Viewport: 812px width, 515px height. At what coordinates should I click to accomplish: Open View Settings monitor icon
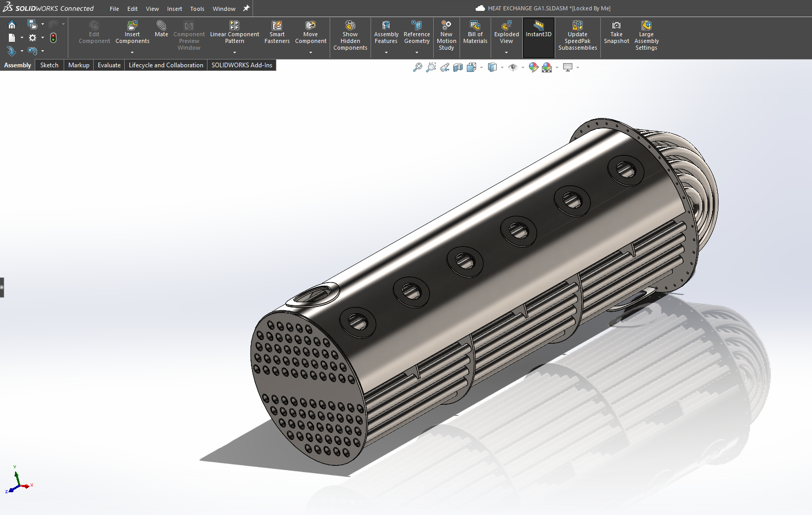pyautogui.click(x=568, y=67)
